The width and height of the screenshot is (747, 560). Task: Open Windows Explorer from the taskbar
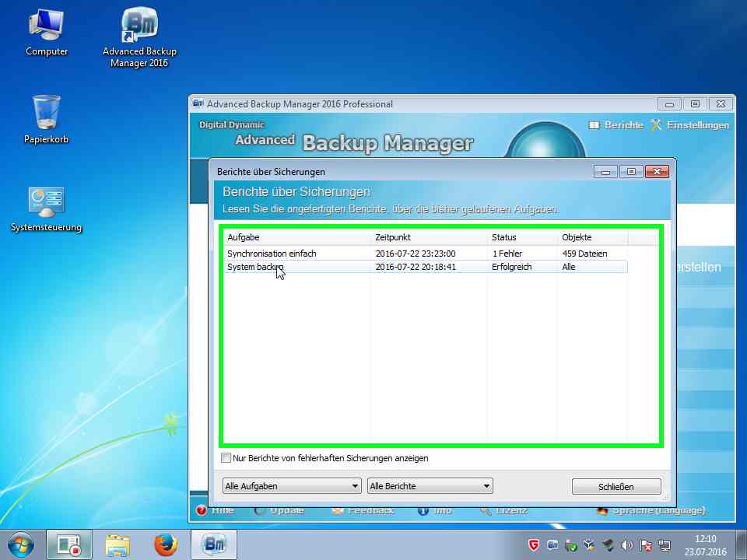pyautogui.click(x=117, y=544)
